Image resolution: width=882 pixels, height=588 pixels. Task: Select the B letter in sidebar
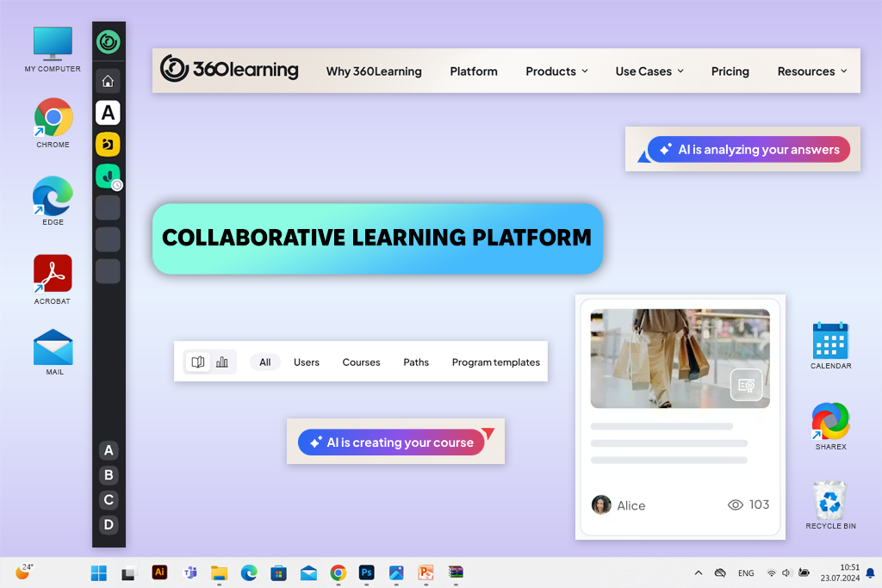point(109,475)
